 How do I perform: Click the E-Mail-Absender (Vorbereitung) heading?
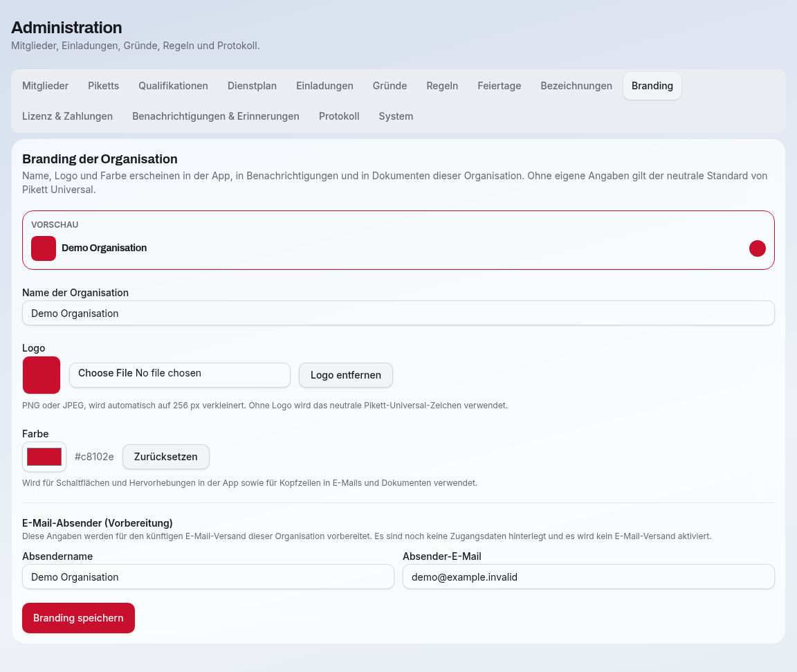coord(98,523)
